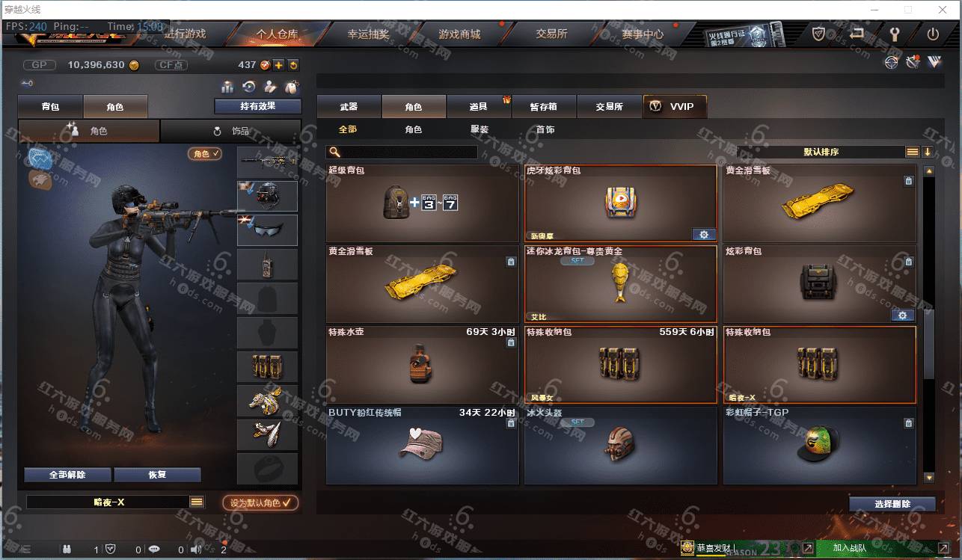Click the 全部解除 button

click(x=67, y=475)
